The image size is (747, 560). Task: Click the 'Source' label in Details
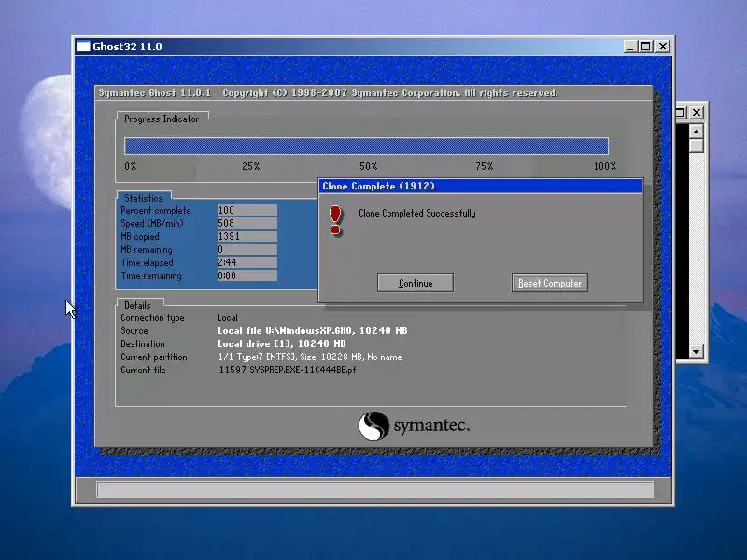click(x=134, y=330)
